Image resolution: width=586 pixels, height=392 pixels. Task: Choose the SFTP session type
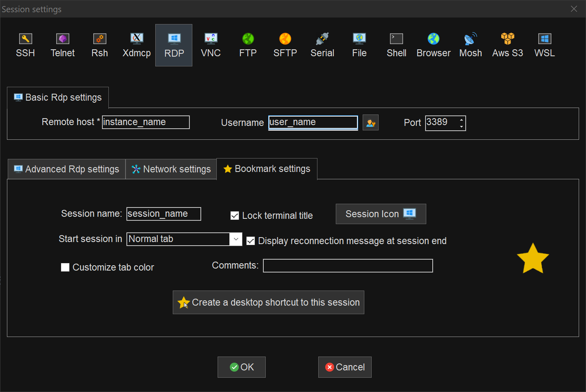tap(285, 45)
